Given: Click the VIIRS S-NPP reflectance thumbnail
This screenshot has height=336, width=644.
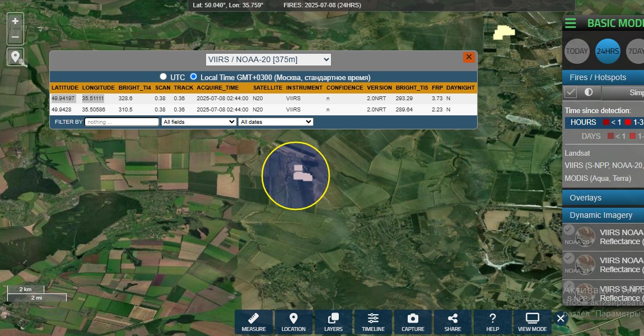Looking at the screenshot, I should (x=585, y=292).
